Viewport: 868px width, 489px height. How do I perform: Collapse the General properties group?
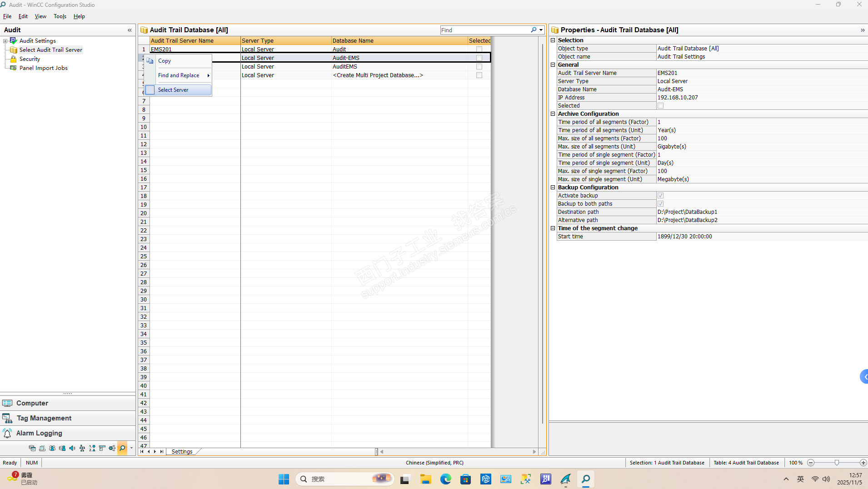[553, 65]
